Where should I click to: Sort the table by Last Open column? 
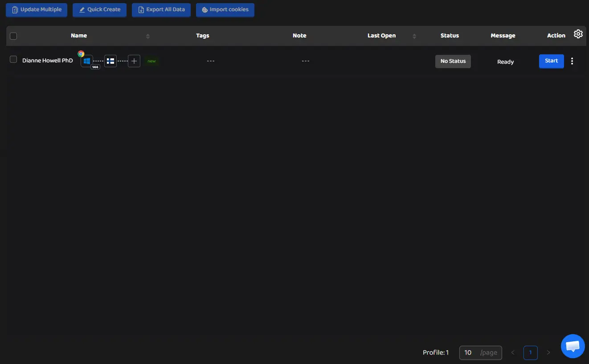414,36
